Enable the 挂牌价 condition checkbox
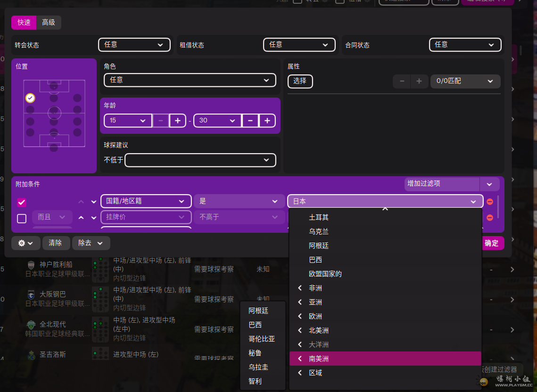 click(22, 218)
